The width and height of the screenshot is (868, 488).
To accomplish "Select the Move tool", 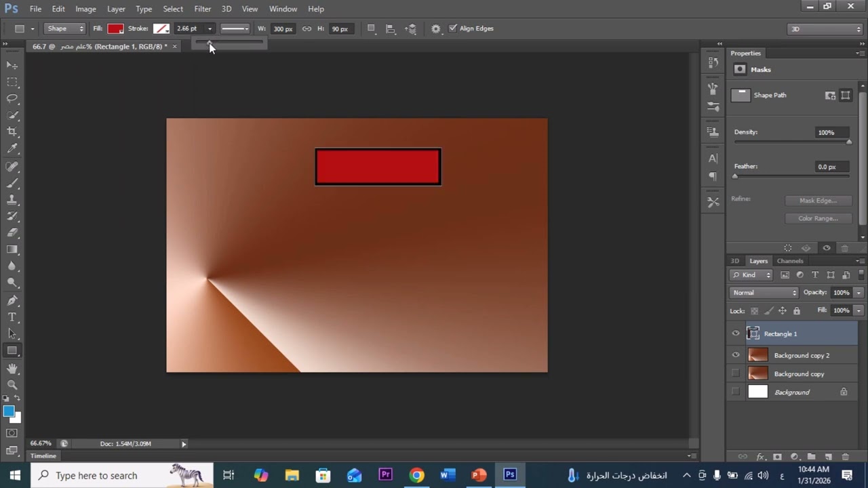I will tap(12, 65).
